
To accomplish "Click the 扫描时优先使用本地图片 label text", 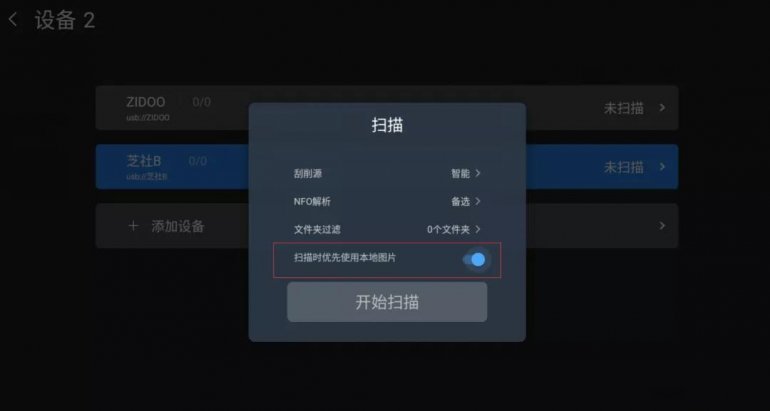I will point(345,257).
